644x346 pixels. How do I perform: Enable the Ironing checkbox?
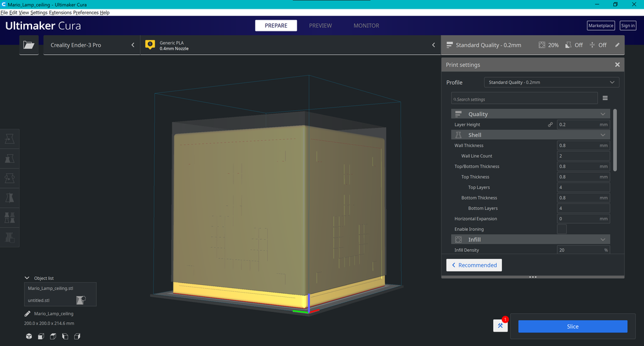(562, 229)
